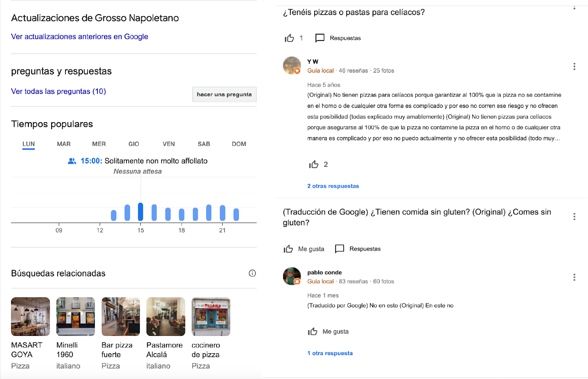Select the 18:00 popularity bar
588x379 pixels.
182,215
